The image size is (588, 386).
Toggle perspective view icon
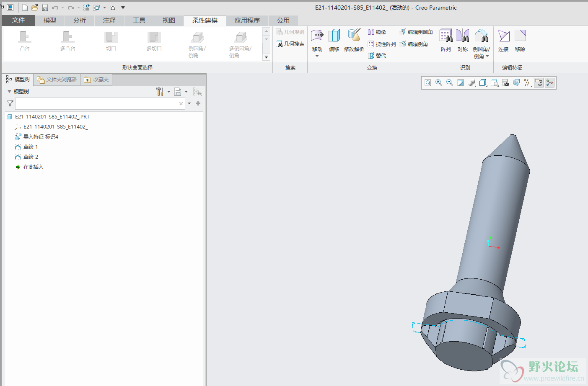click(516, 83)
